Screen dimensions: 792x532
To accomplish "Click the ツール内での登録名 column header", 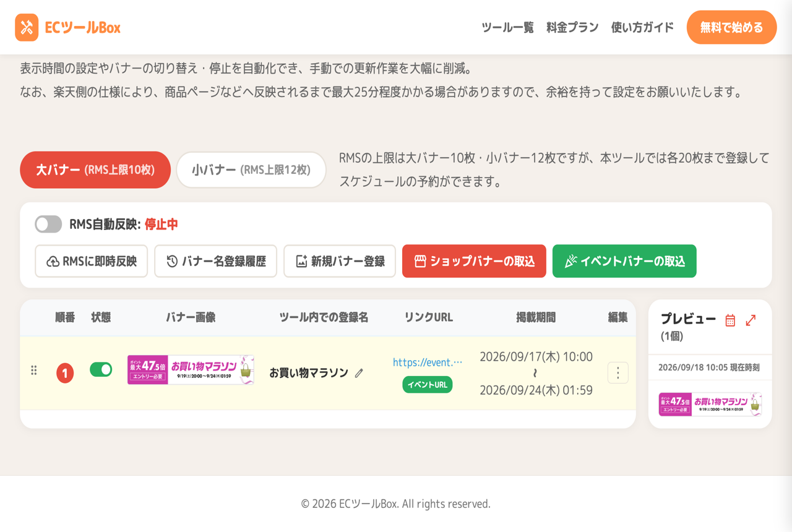I will pyautogui.click(x=324, y=317).
